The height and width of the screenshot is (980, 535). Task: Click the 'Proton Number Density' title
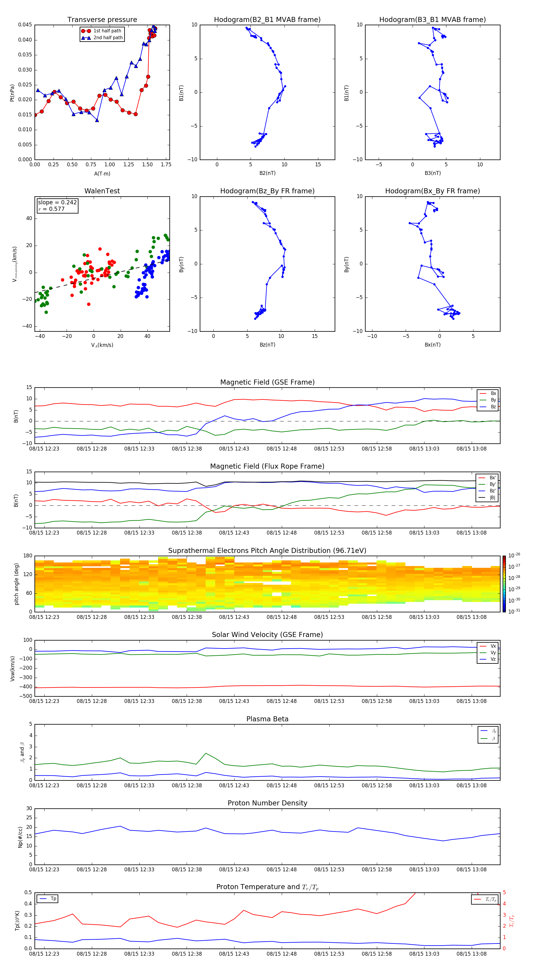pyautogui.click(x=267, y=803)
